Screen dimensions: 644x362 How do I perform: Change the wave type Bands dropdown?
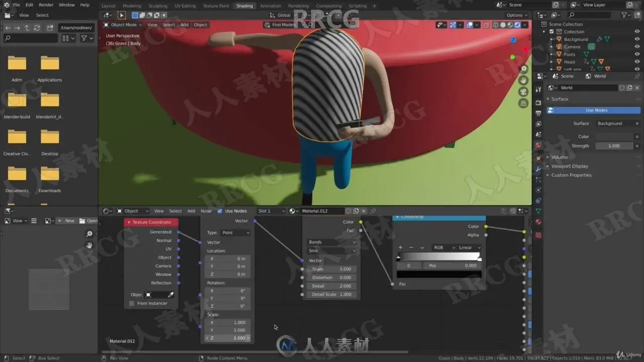coord(332,242)
